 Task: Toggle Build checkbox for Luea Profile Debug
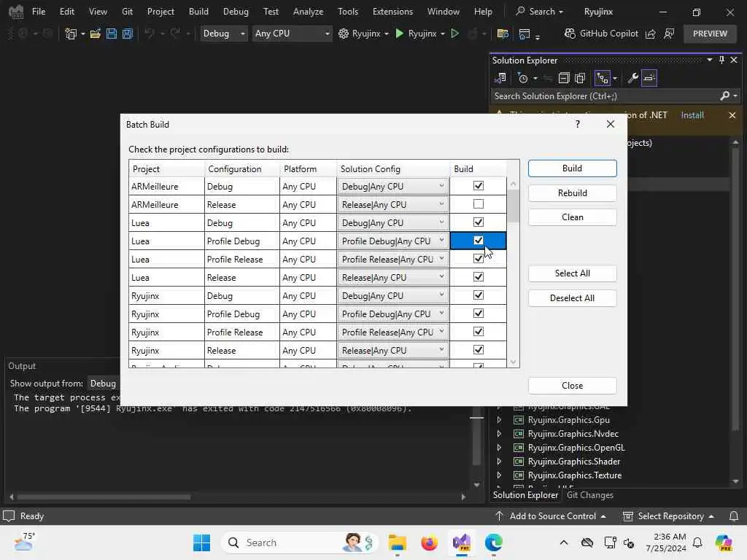click(479, 241)
